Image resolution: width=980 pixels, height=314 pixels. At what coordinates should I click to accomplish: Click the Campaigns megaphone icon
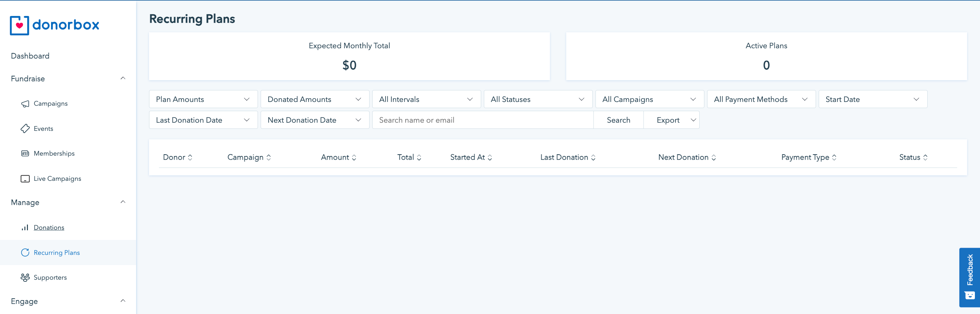click(x=25, y=104)
